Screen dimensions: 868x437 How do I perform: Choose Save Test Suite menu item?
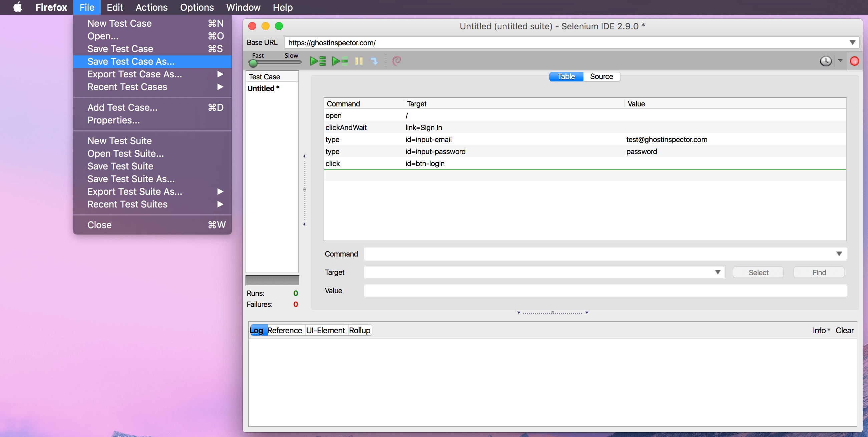152,166
